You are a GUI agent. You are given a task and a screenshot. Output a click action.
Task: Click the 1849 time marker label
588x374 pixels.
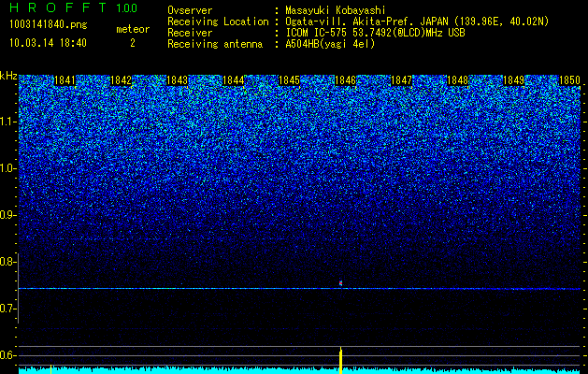[513, 80]
